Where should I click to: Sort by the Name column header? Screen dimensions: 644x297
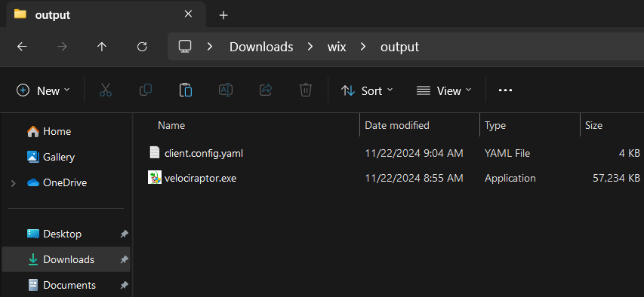click(171, 125)
